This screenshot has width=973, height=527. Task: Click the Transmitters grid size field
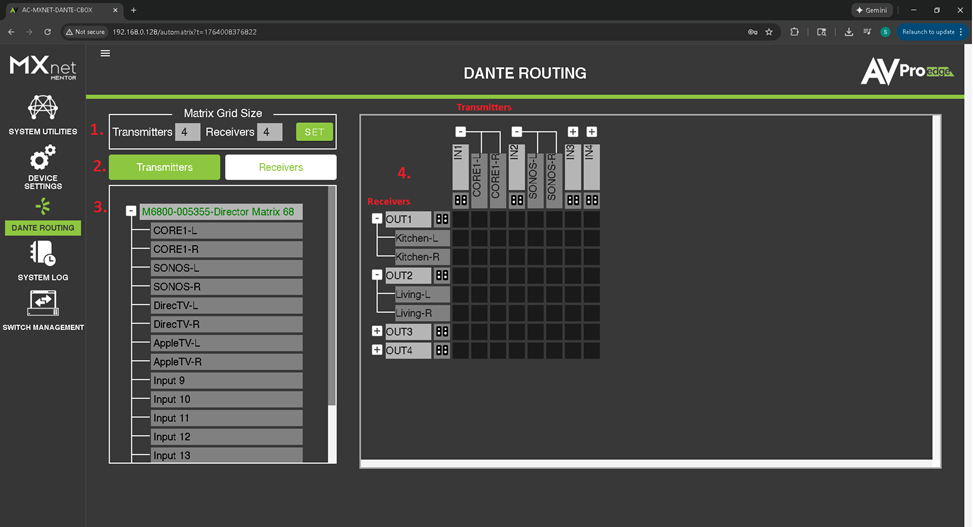tap(188, 132)
